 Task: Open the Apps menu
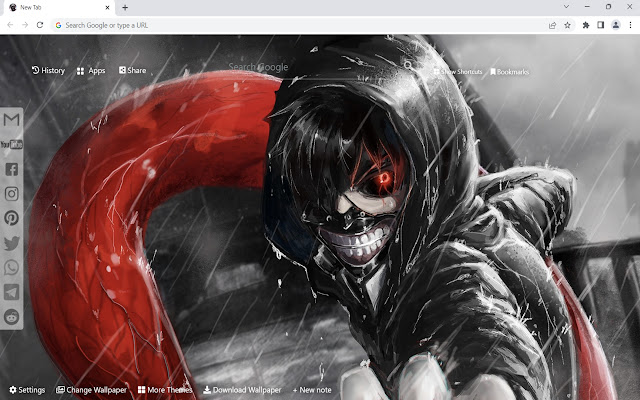point(91,71)
